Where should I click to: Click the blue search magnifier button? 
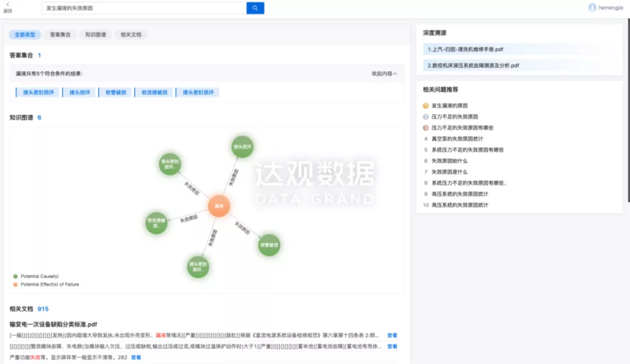255,8
